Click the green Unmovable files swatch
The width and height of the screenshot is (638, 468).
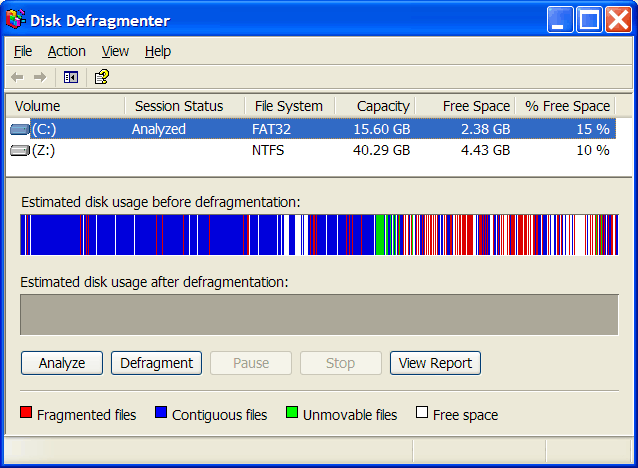tap(292, 412)
